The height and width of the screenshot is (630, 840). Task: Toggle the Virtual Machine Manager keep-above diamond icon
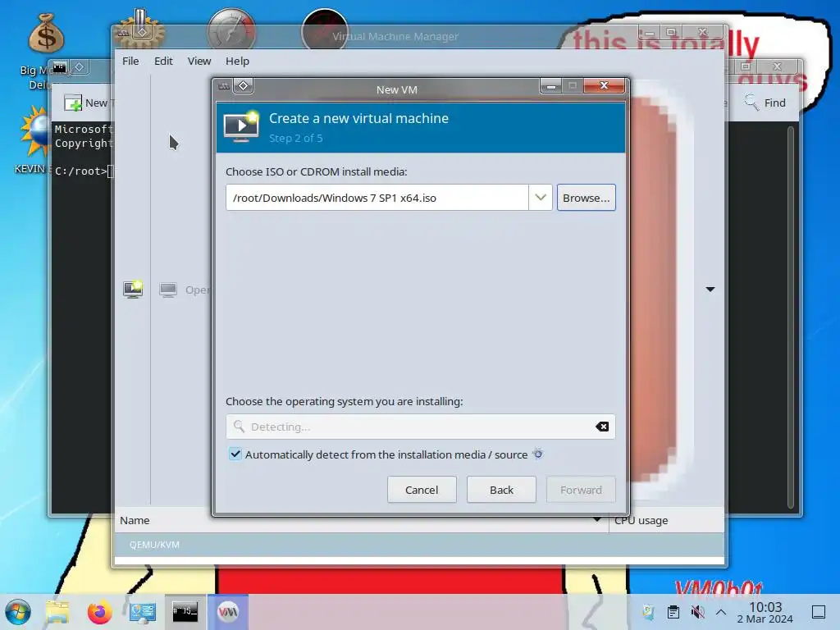coord(141,32)
